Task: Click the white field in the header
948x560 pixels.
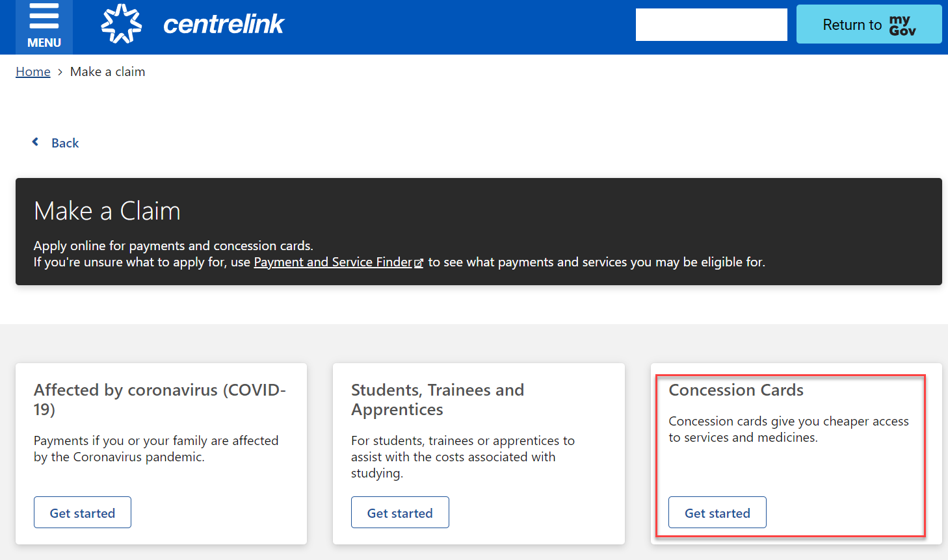Action: [711, 25]
